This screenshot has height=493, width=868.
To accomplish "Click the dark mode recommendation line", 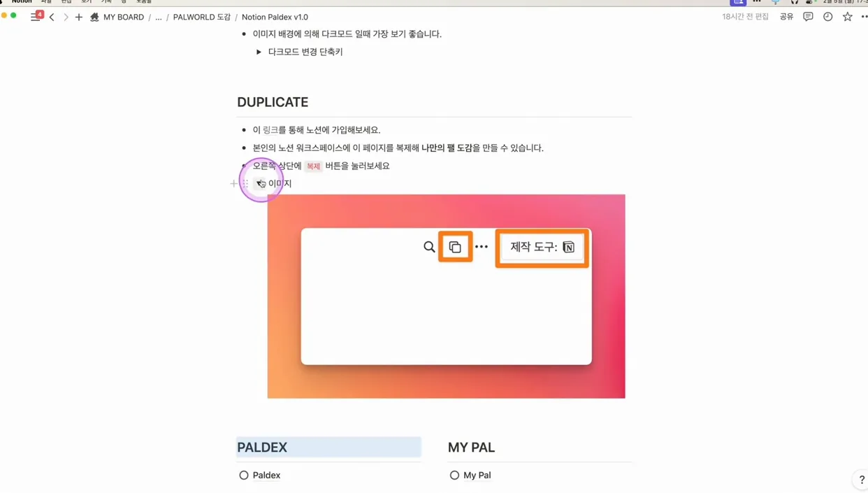I will pyautogui.click(x=347, y=34).
